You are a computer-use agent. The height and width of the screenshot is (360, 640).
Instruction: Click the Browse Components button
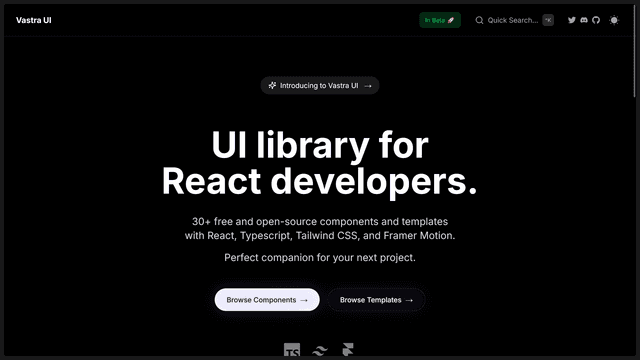tap(267, 300)
